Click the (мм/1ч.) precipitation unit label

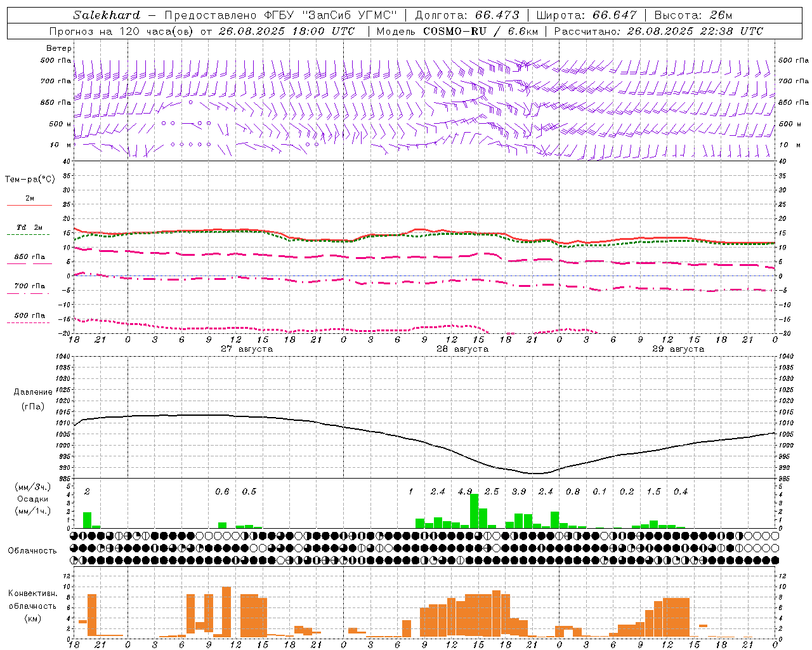point(32,511)
